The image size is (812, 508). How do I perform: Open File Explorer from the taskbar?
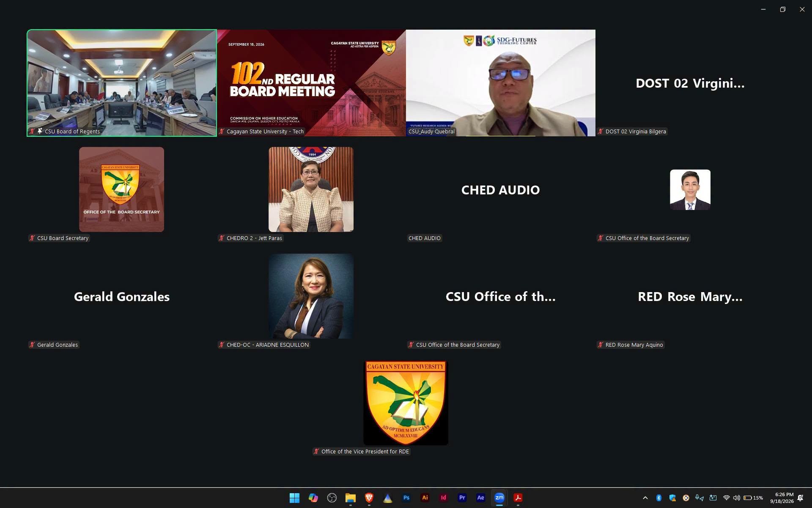point(350,498)
